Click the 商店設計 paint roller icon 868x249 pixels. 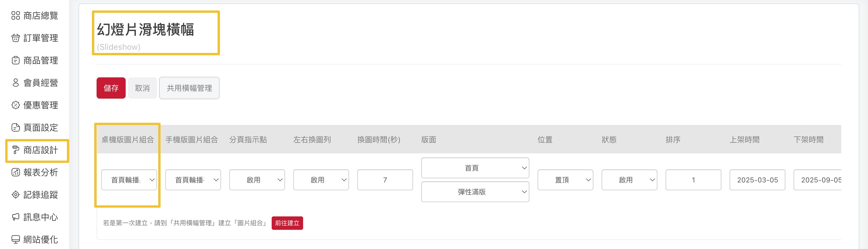tap(15, 150)
